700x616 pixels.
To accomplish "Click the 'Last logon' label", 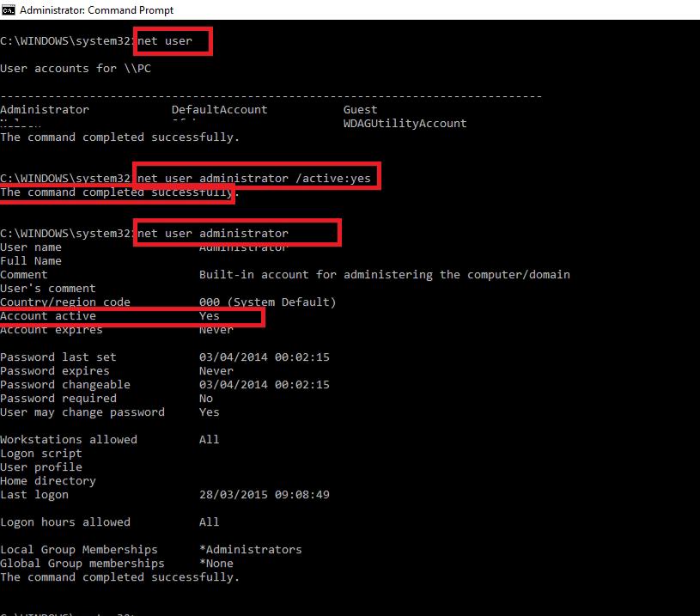I will click(x=34, y=495).
